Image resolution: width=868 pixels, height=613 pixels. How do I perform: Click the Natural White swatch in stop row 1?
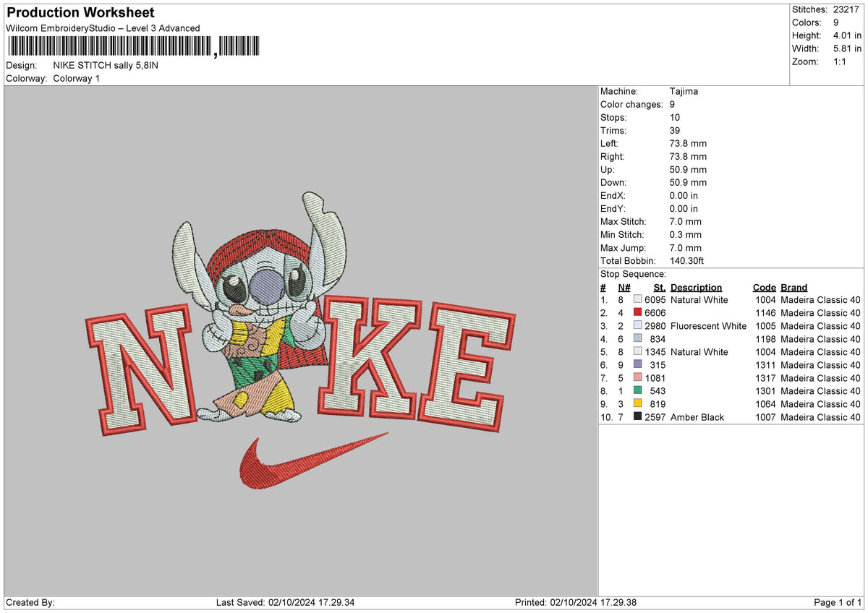click(637, 300)
